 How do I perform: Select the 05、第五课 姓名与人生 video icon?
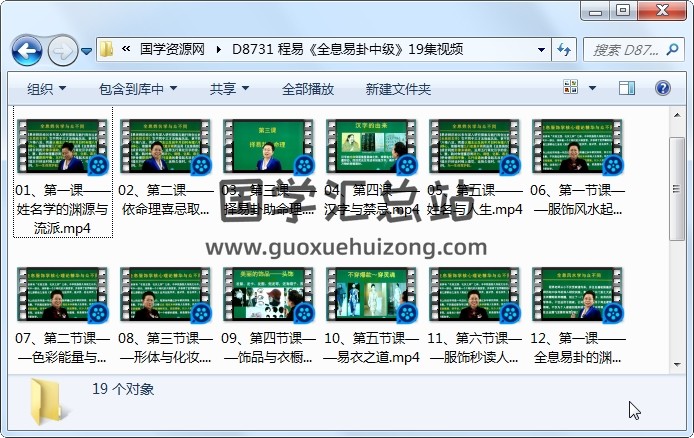[475, 146]
